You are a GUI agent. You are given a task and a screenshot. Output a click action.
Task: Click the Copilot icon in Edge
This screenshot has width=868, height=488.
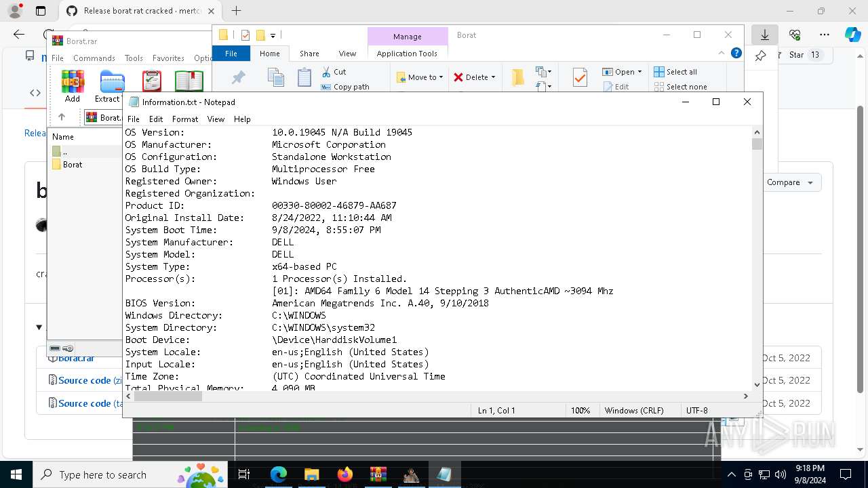click(852, 35)
